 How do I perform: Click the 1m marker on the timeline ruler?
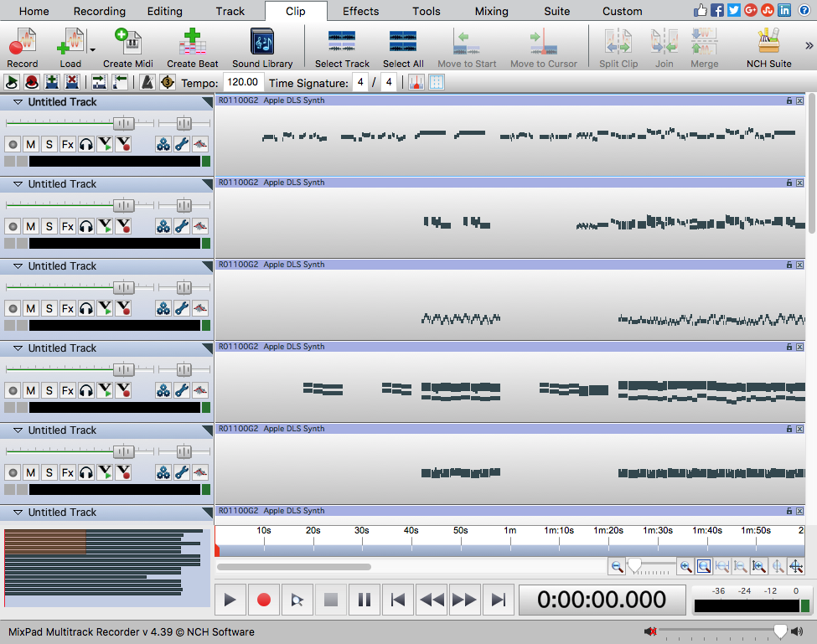click(509, 530)
